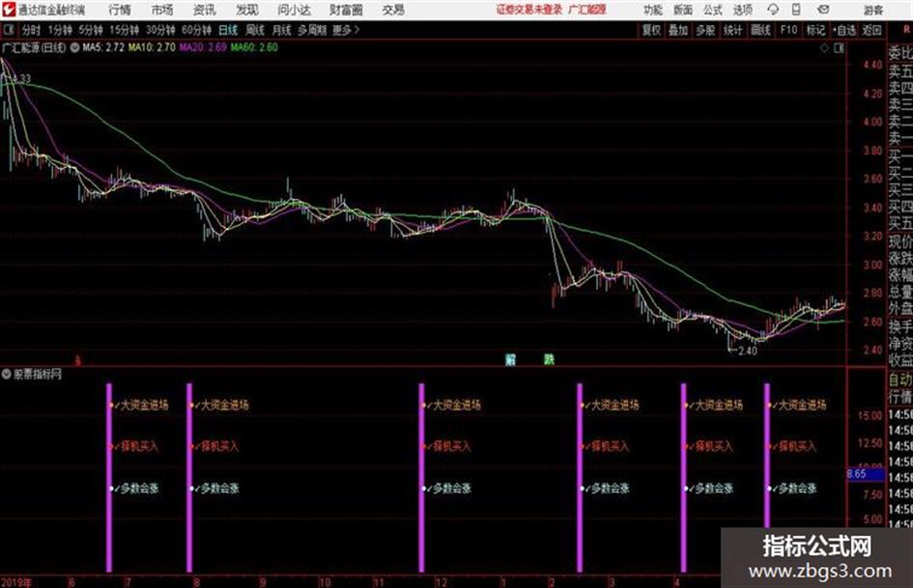913x588 pixels.
Task: Click 证券交易未登录 login link
Action: tap(529, 10)
